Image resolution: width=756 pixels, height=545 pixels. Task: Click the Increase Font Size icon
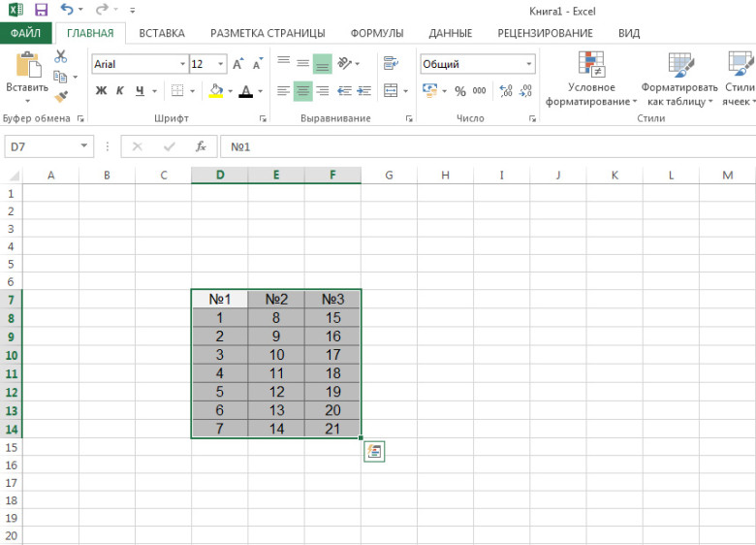pos(237,64)
